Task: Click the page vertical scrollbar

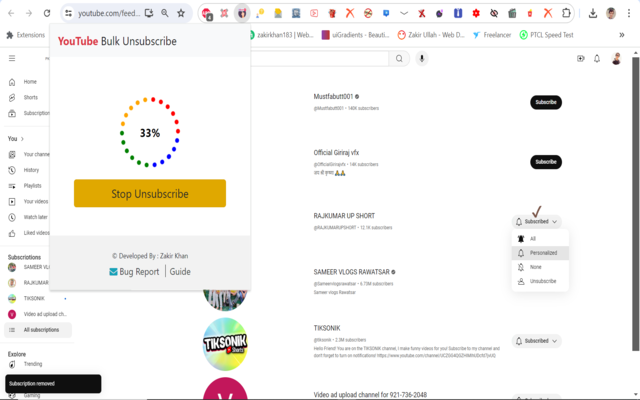Action: pos(636,204)
